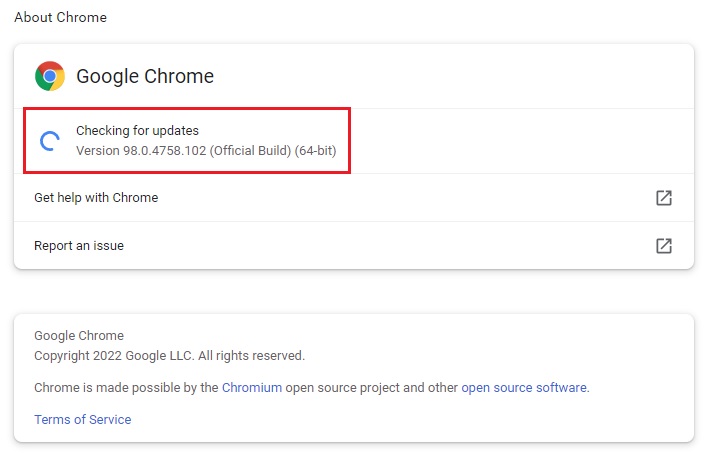Click the "(Official Build)" text in the version line

[x=245, y=150]
